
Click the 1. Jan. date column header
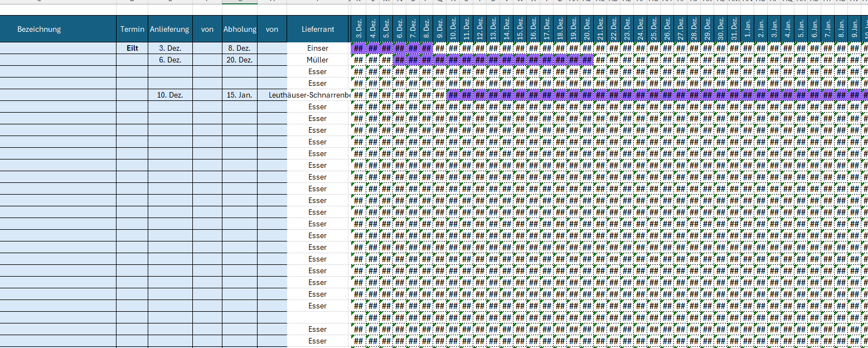point(747,29)
